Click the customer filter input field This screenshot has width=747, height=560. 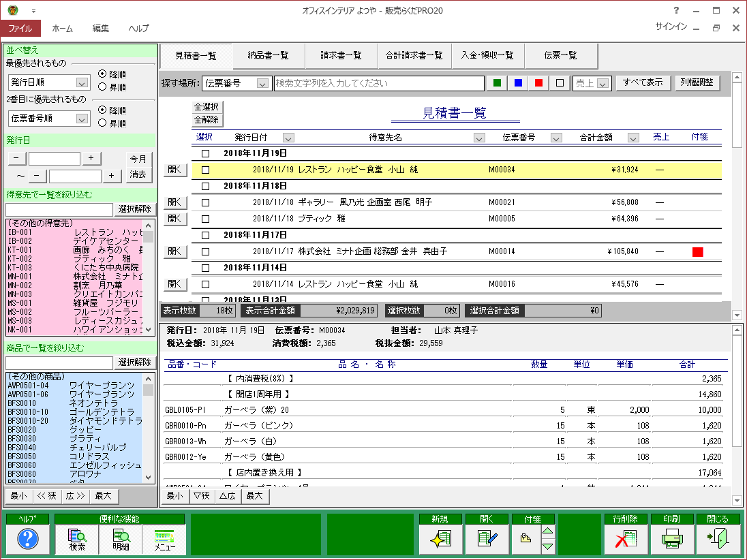(59, 210)
